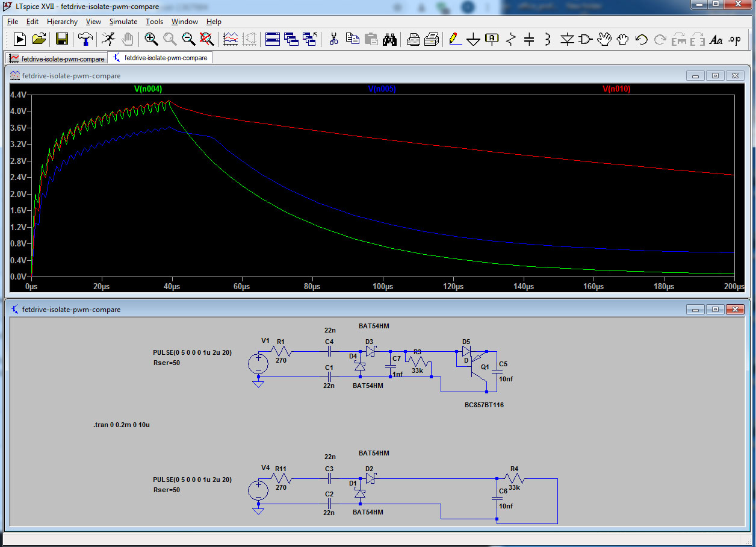Click the blue V(n005) trace label
This screenshot has height=547, width=756.
(x=382, y=89)
